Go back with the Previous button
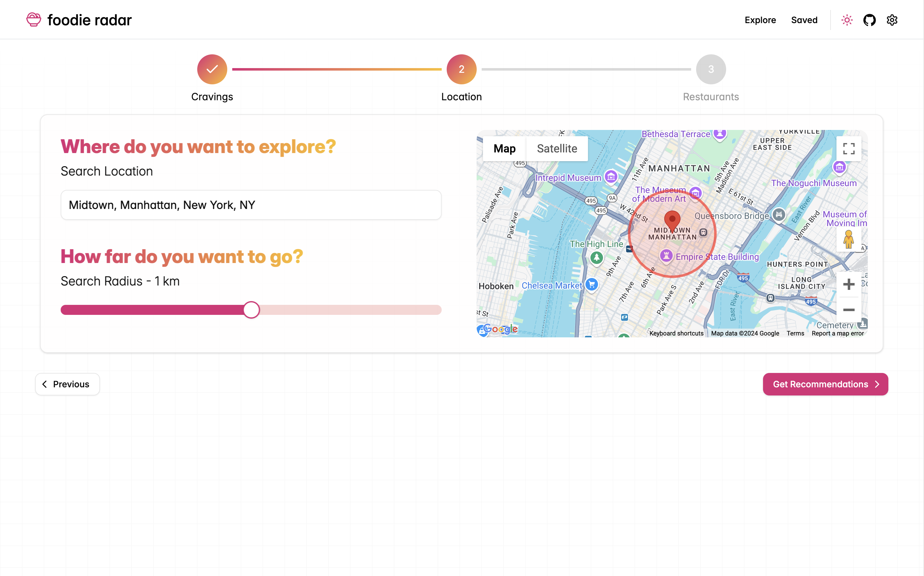 (x=68, y=384)
